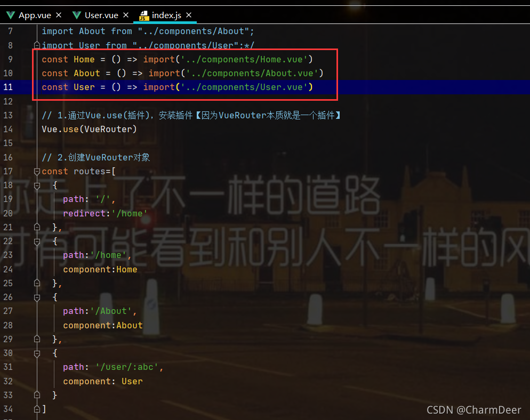This screenshot has width=530, height=420.
Task: Click the comment on line 13 about Vue.use
Action: [x=191, y=115]
